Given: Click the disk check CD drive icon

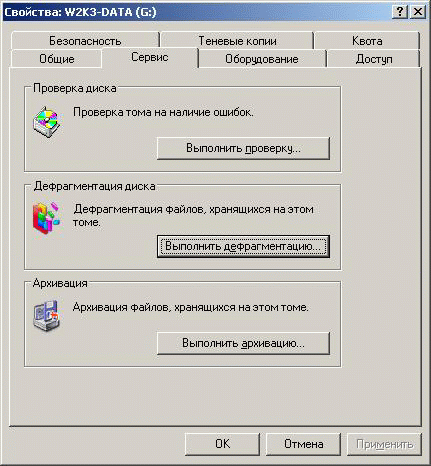Looking at the screenshot, I should 47,122.
